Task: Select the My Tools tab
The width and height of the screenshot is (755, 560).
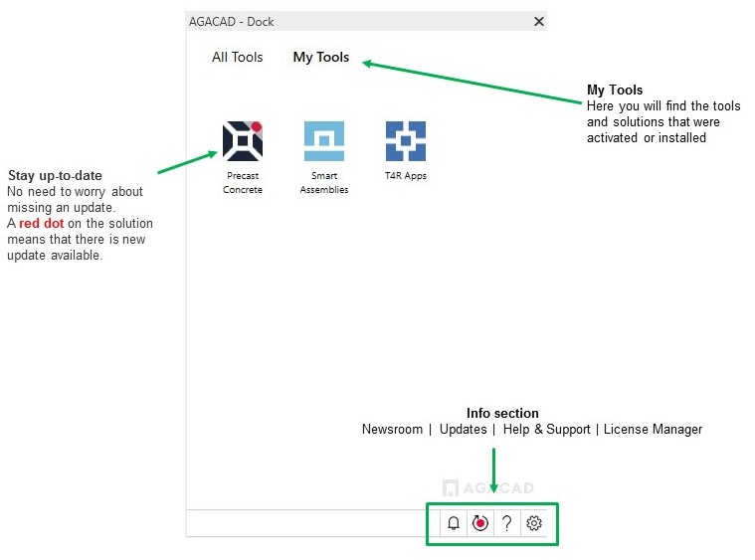Action: click(321, 58)
